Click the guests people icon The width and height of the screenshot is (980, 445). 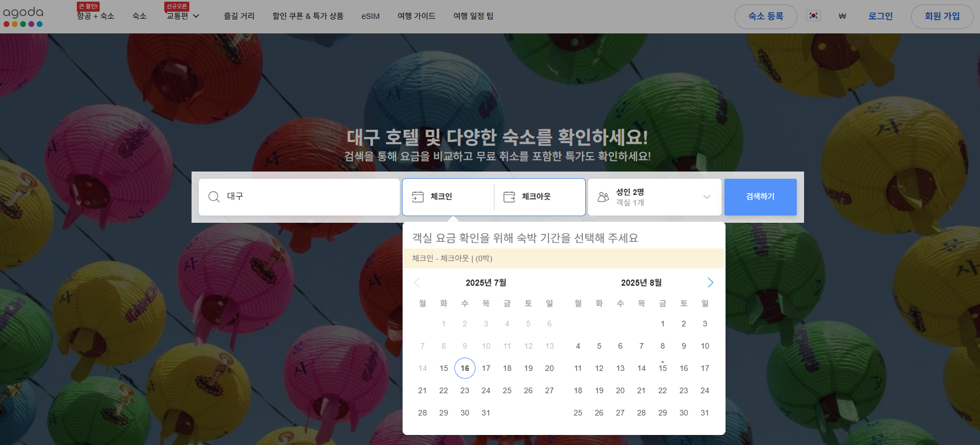point(603,197)
